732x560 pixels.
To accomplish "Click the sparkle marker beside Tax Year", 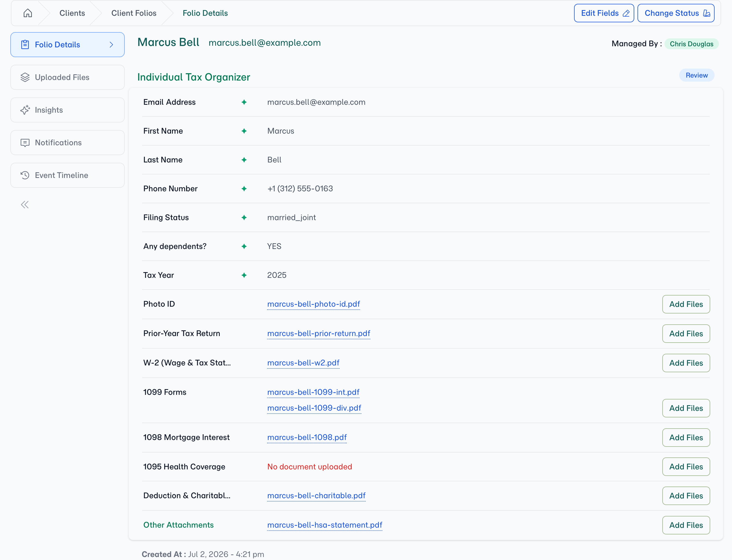I will pos(244,275).
